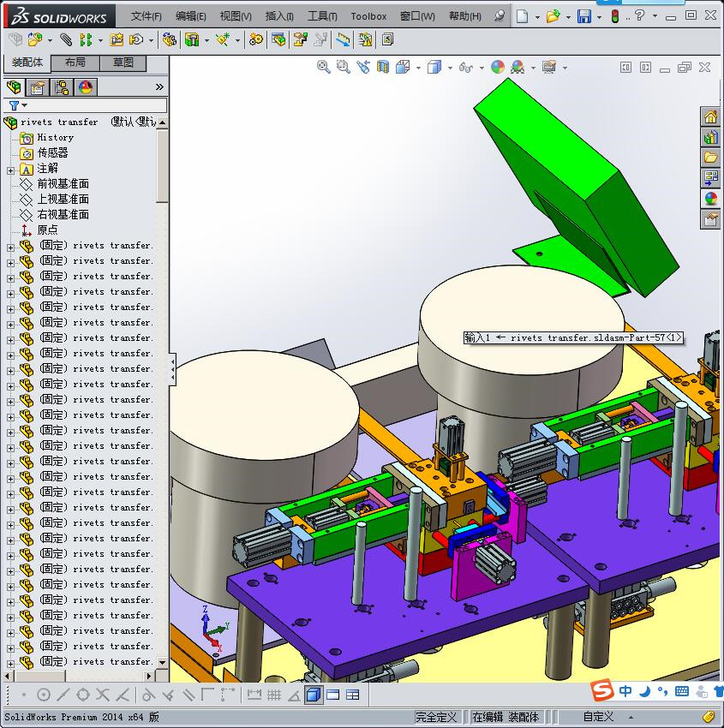Click the New document icon
This screenshot has width=724, height=728.
point(522,16)
